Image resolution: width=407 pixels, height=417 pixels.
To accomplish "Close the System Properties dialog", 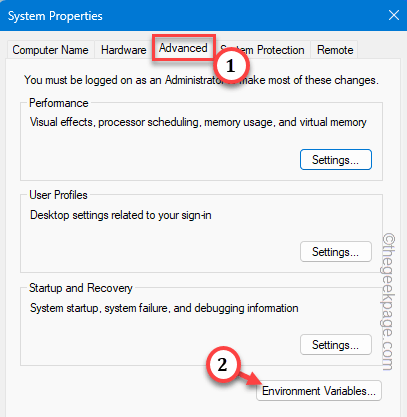I will click(394, 15).
